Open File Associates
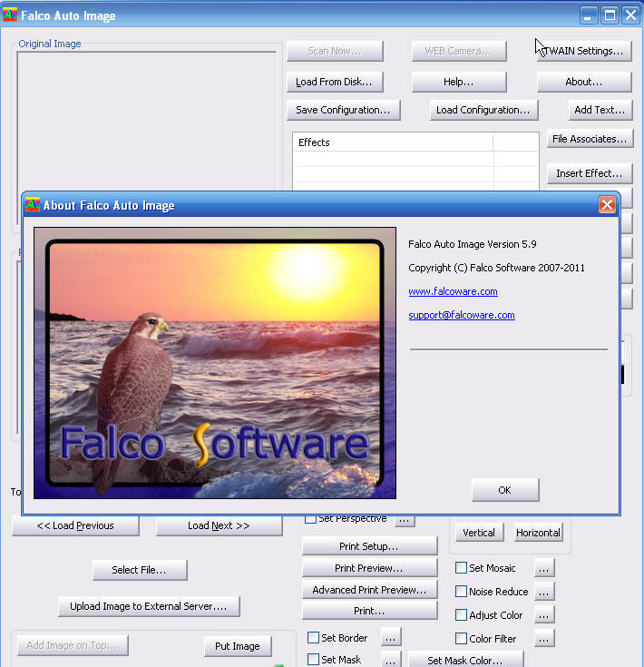 click(590, 139)
